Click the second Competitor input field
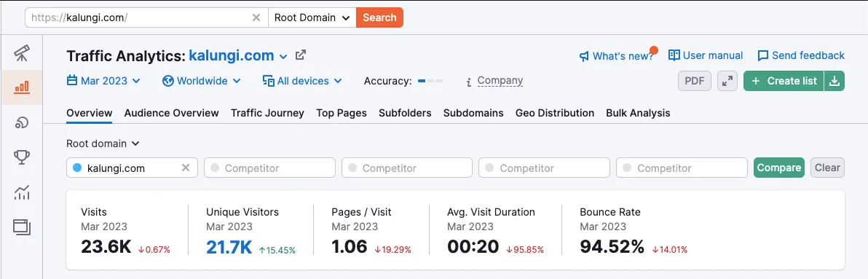This screenshot has height=279, width=868. (x=407, y=168)
